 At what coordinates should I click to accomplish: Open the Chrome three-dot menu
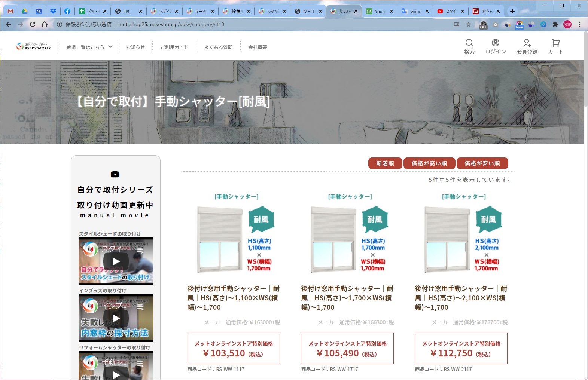pyautogui.click(x=579, y=24)
